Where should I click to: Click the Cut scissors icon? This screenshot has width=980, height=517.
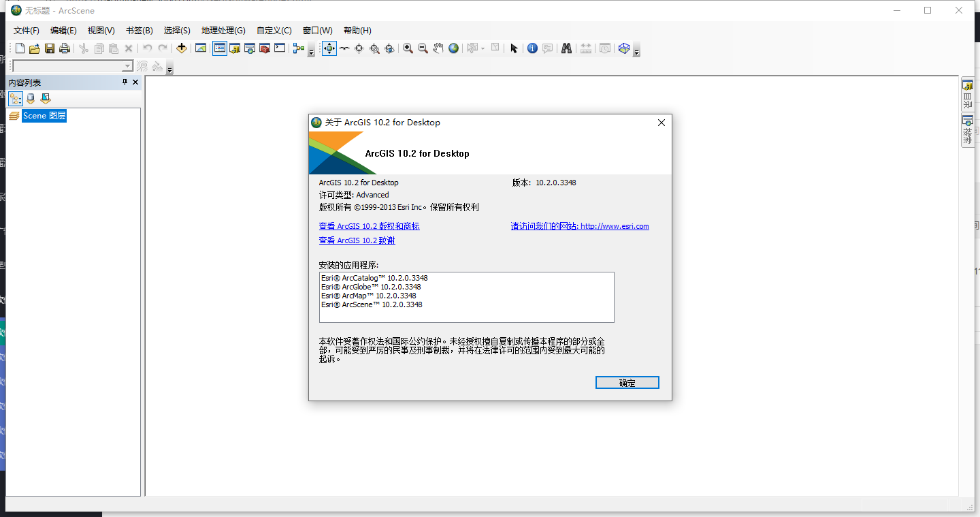coord(84,48)
